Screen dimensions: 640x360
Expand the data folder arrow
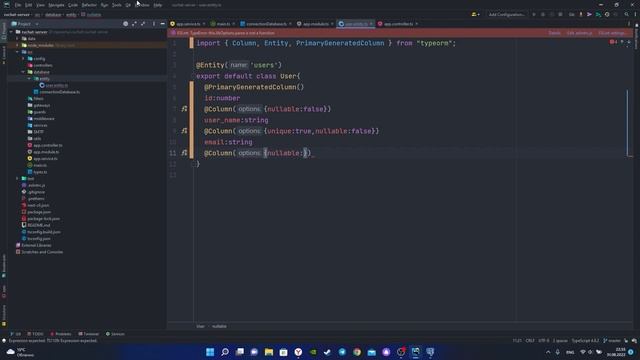(x=18, y=38)
